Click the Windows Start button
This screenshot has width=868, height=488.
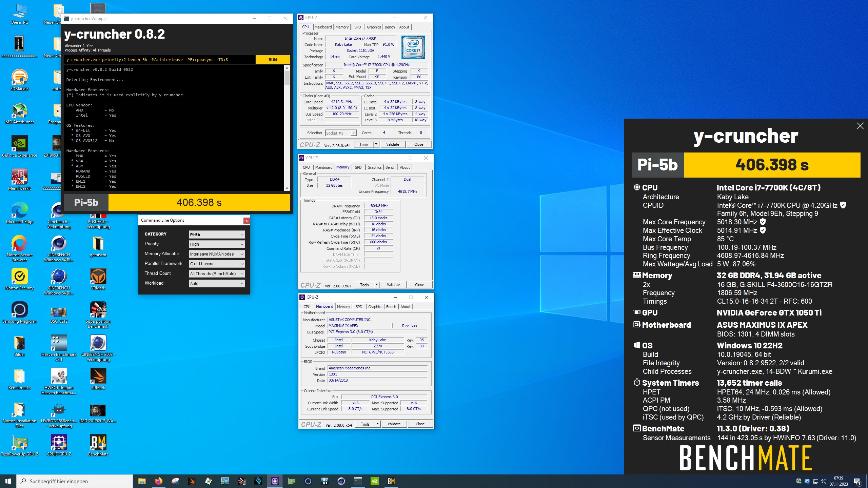point(8,481)
